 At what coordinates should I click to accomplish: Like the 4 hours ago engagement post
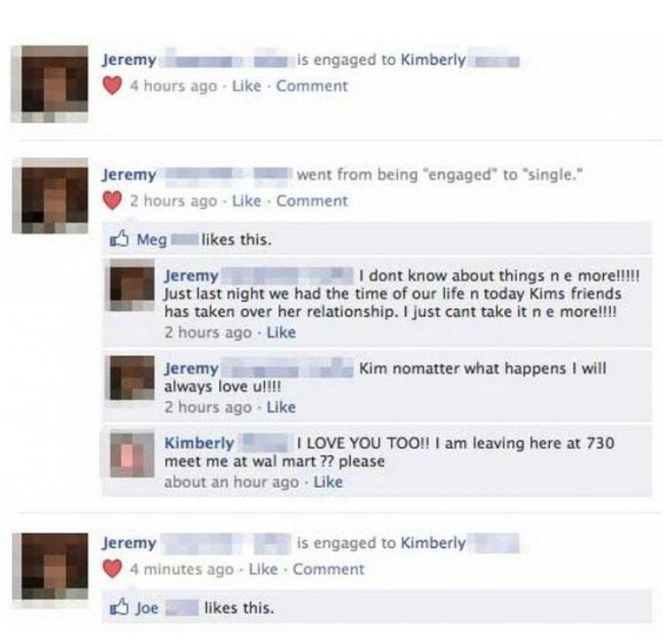point(247,86)
